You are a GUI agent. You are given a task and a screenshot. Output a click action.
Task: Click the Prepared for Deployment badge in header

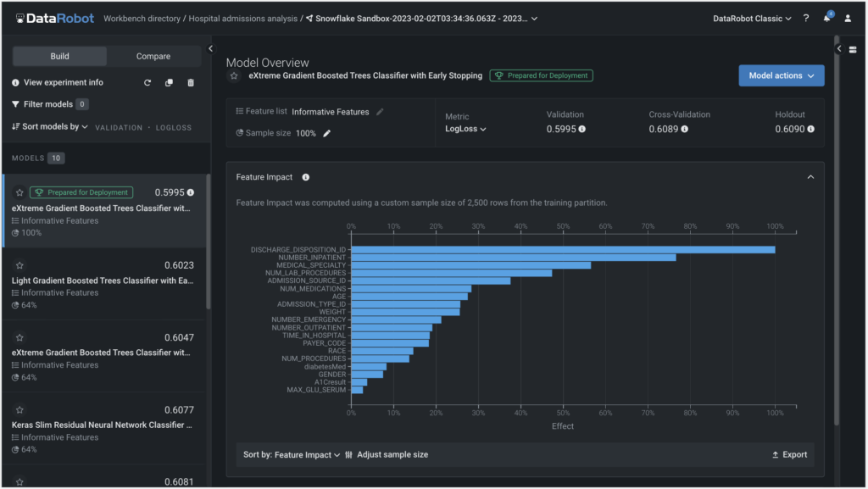coord(542,75)
